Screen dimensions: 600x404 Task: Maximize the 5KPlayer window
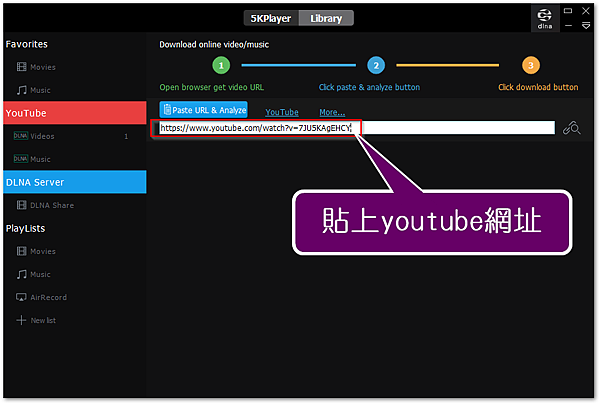coord(568,11)
